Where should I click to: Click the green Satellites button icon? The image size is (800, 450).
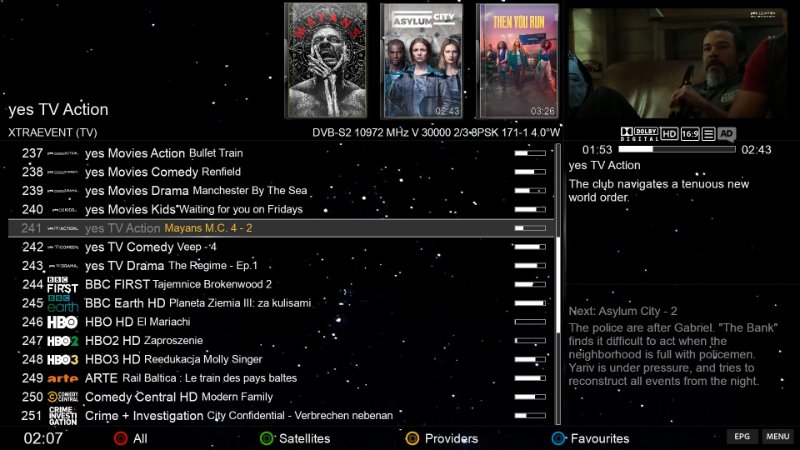266,438
